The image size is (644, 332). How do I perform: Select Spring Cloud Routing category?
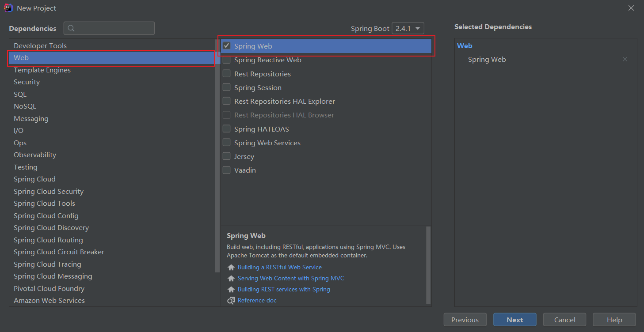[x=112, y=240]
